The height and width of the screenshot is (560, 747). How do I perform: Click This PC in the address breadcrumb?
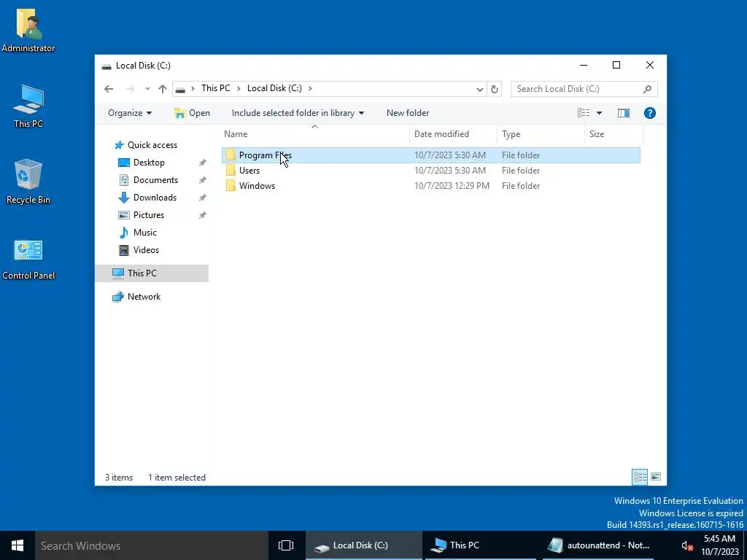coord(215,88)
